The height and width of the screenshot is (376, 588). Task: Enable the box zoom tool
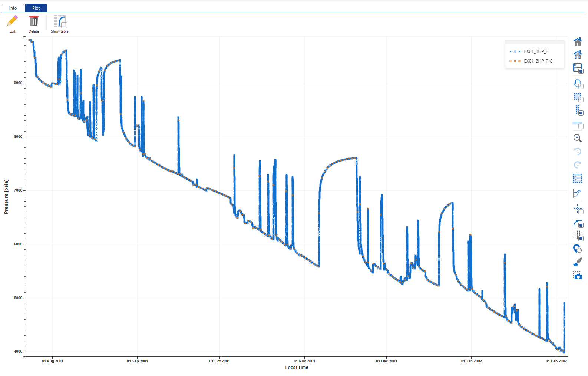pyautogui.click(x=578, y=97)
